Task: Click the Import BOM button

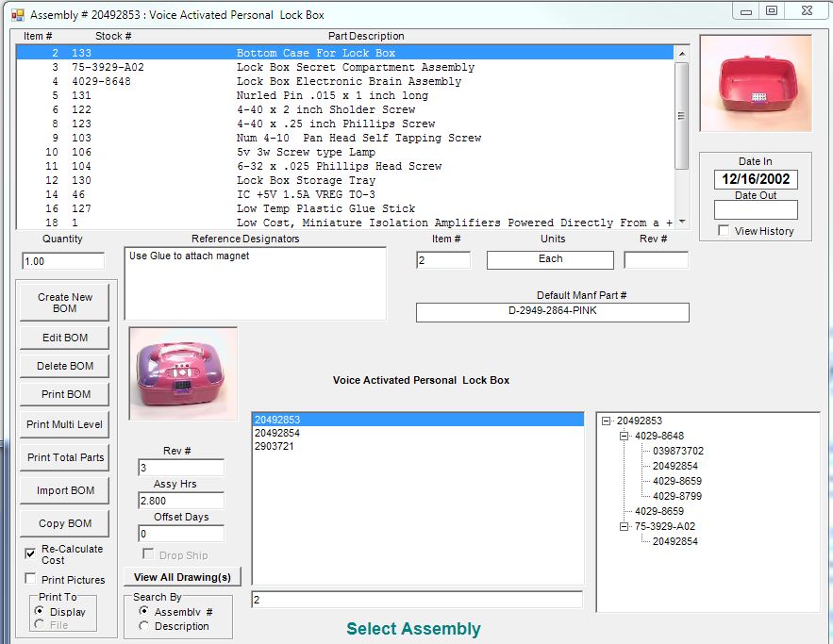Action: coord(65,490)
